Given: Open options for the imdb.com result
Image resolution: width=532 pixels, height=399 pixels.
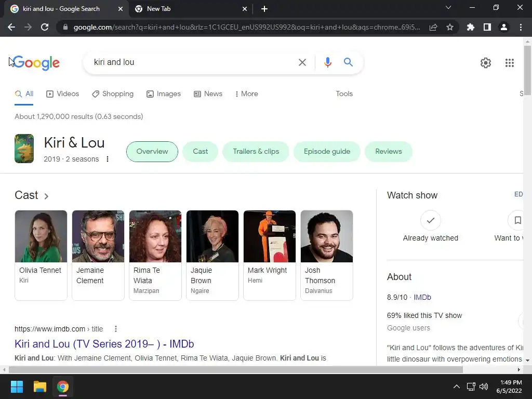Looking at the screenshot, I should [x=116, y=329].
